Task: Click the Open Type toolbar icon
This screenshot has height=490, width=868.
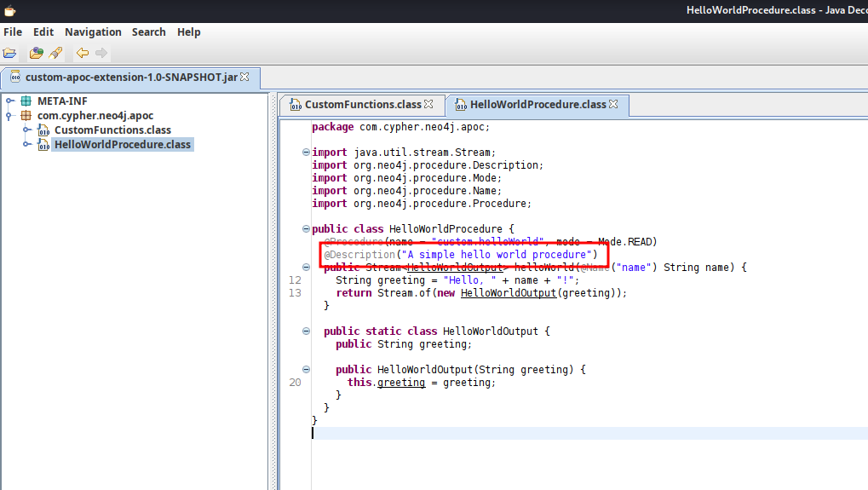Action: click(x=36, y=53)
